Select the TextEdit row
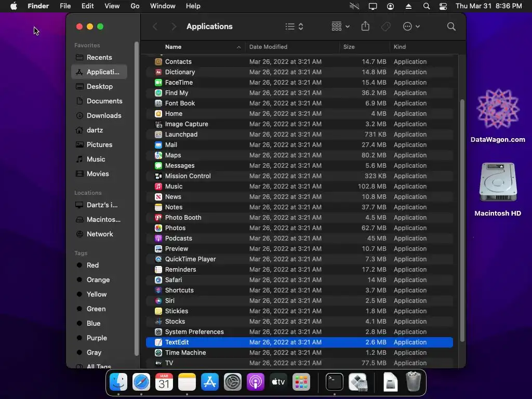The image size is (532, 399). 299,342
